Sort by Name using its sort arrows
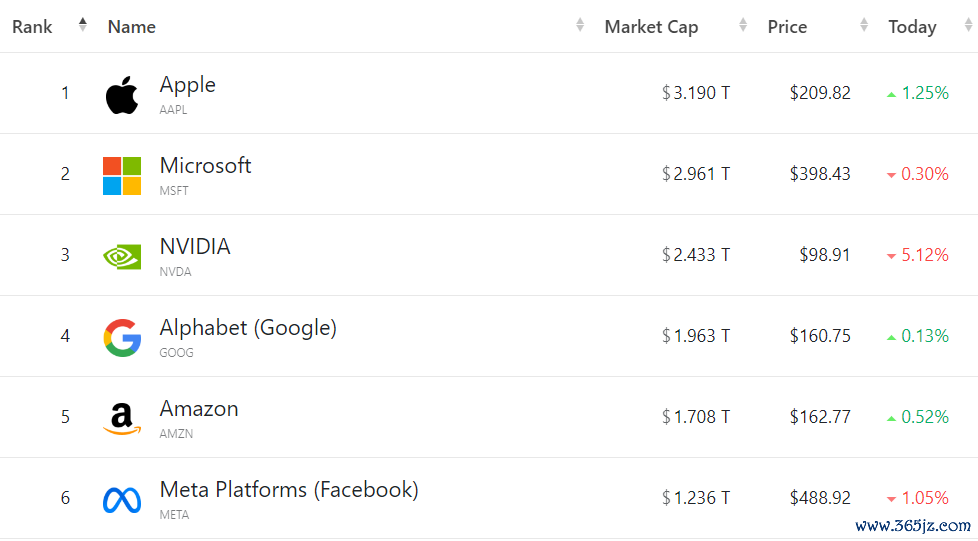Image resolution: width=978 pixels, height=541 pixels. point(580,26)
